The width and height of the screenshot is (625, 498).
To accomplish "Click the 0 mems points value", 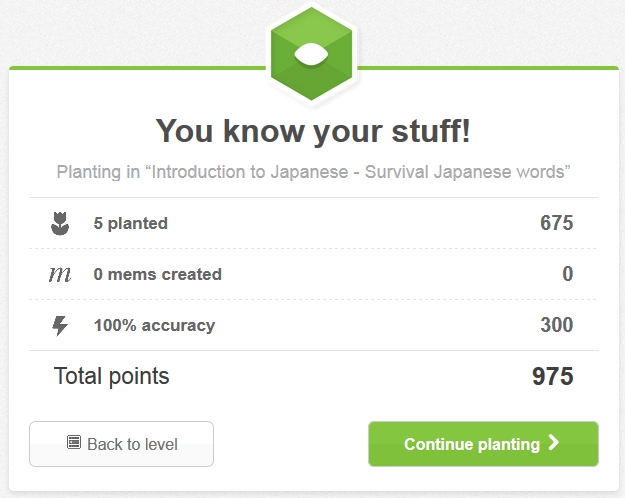I will pyautogui.click(x=568, y=274).
